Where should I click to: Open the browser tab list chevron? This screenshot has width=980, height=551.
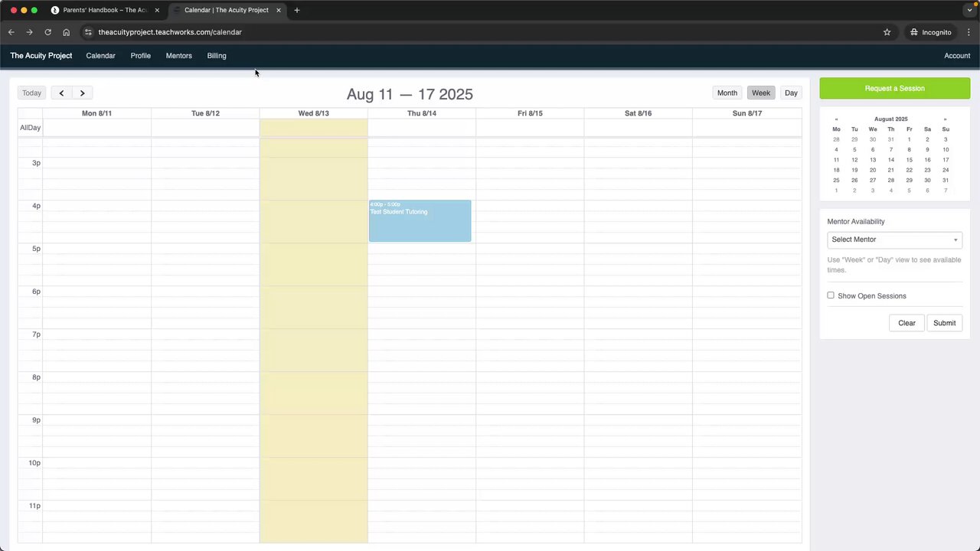point(969,10)
